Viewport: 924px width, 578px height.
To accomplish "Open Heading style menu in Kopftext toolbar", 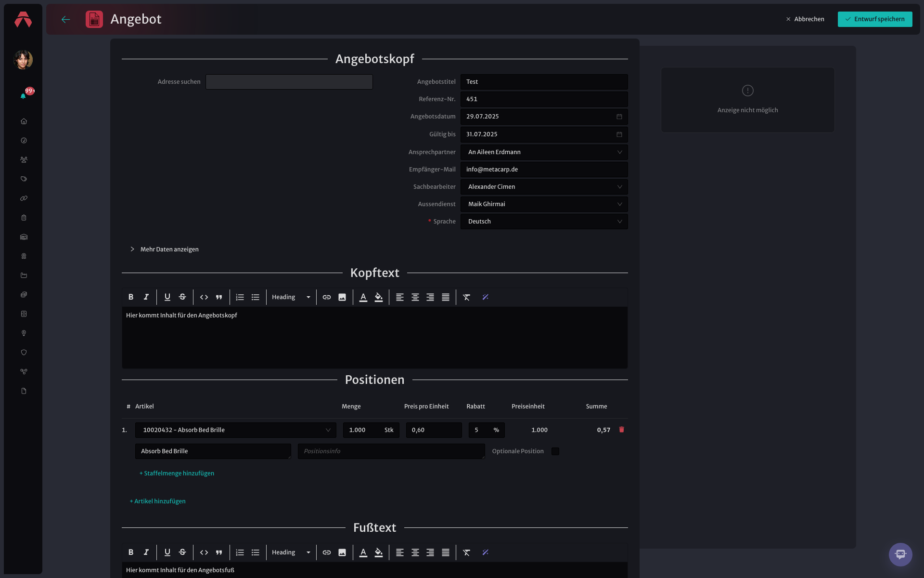I will click(x=291, y=297).
